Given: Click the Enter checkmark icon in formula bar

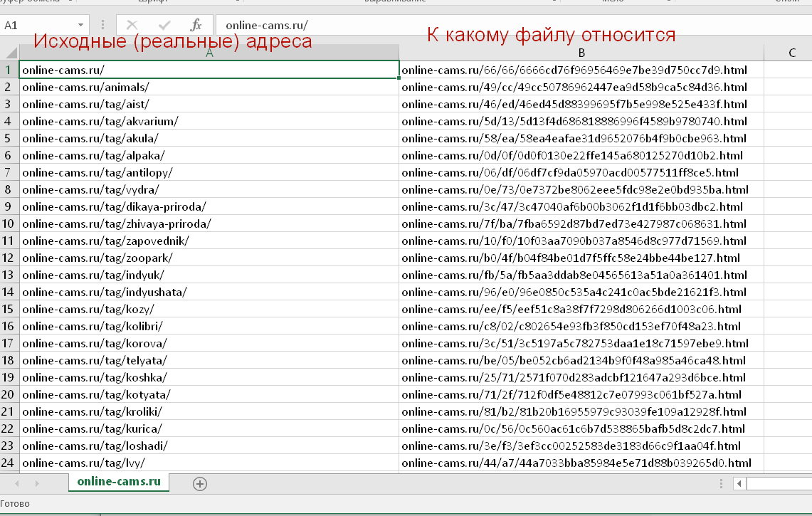Looking at the screenshot, I should 164,25.
